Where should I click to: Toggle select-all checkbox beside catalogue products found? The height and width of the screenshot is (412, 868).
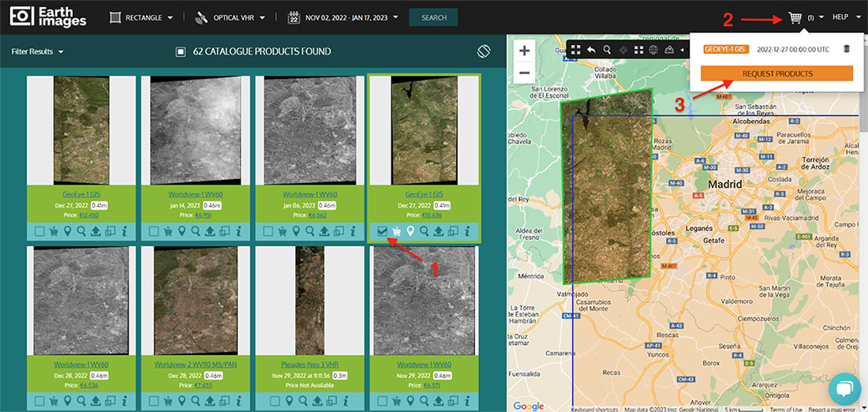[x=180, y=52]
